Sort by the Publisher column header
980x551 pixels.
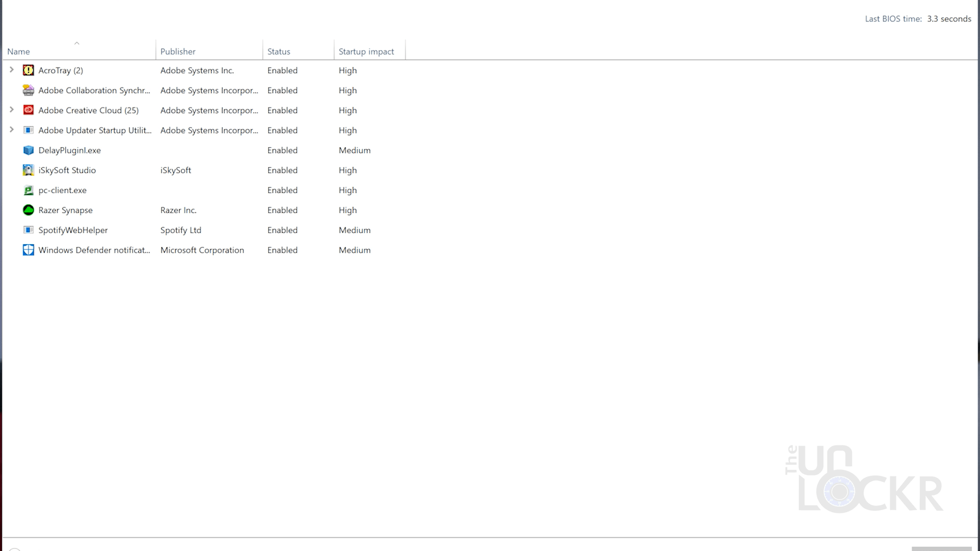[x=178, y=52]
